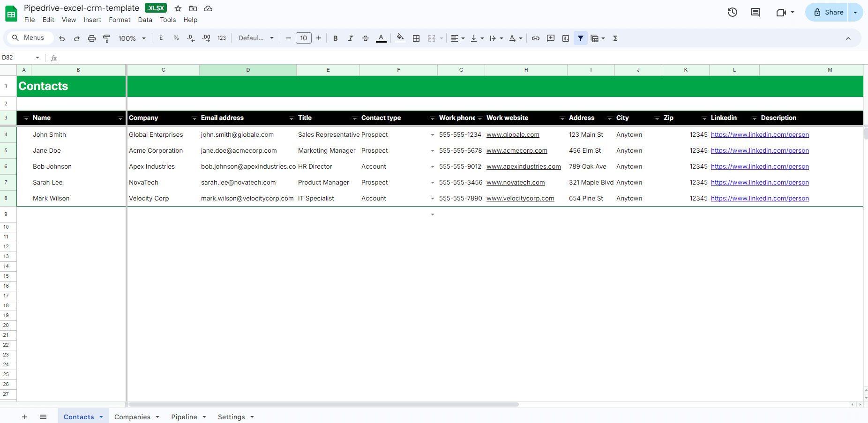Insert a comment using toolbar icon
The image size is (868, 423).
pos(551,38)
